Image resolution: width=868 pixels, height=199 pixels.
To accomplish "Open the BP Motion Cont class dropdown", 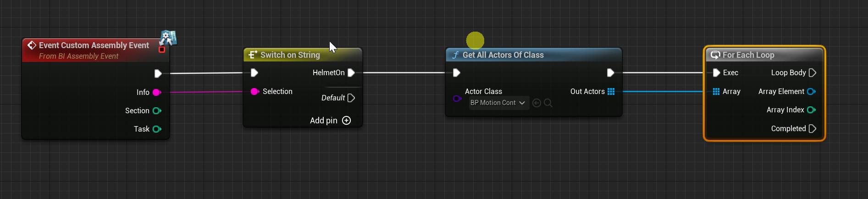I will (498, 103).
